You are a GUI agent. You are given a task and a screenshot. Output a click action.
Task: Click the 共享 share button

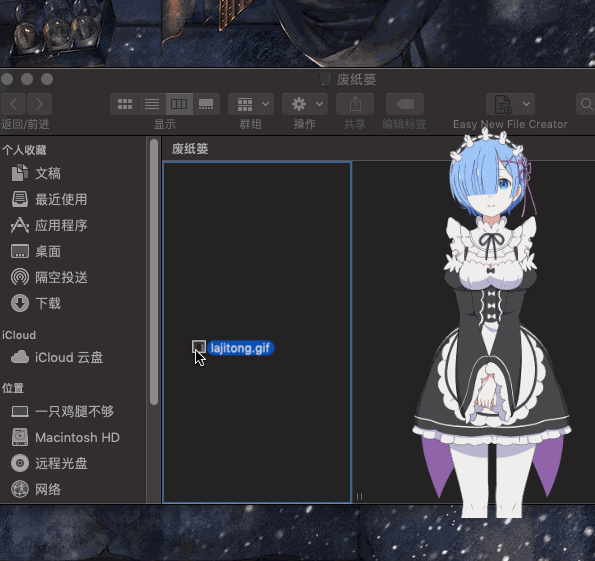pyautogui.click(x=355, y=104)
